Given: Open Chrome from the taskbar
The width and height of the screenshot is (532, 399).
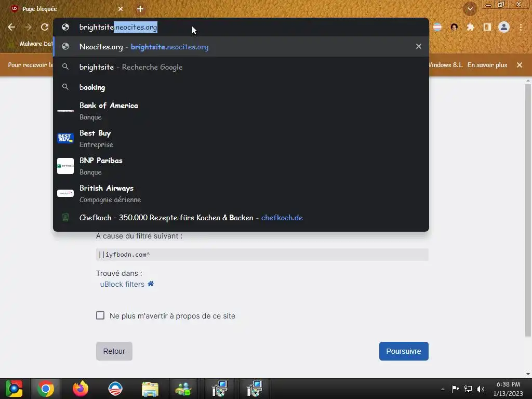Looking at the screenshot, I should click(46, 389).
